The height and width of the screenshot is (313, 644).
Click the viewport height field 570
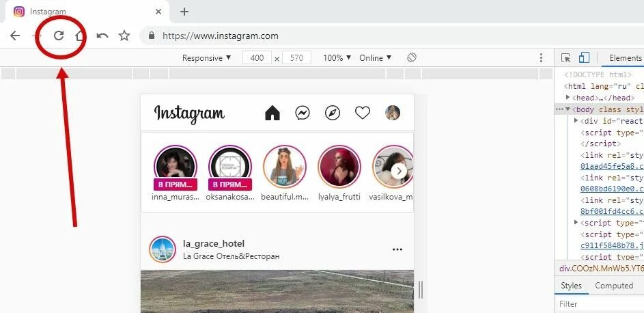click(x=296, y=58)
